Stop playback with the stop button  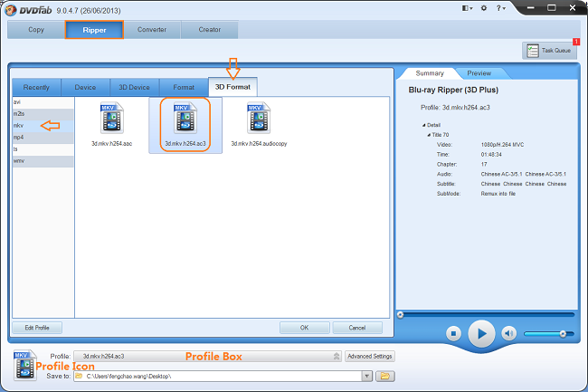tap(453, 333)
